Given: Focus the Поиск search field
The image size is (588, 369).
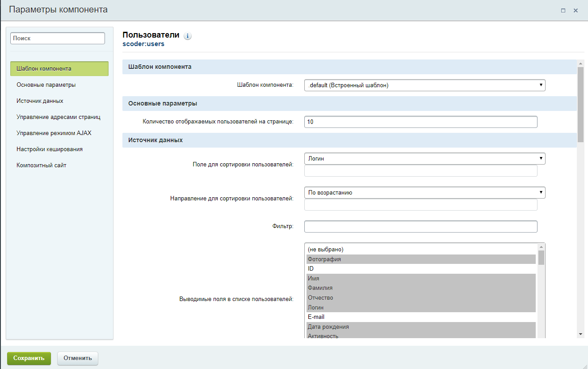Looking at the screenshot, I should [58, 38].
